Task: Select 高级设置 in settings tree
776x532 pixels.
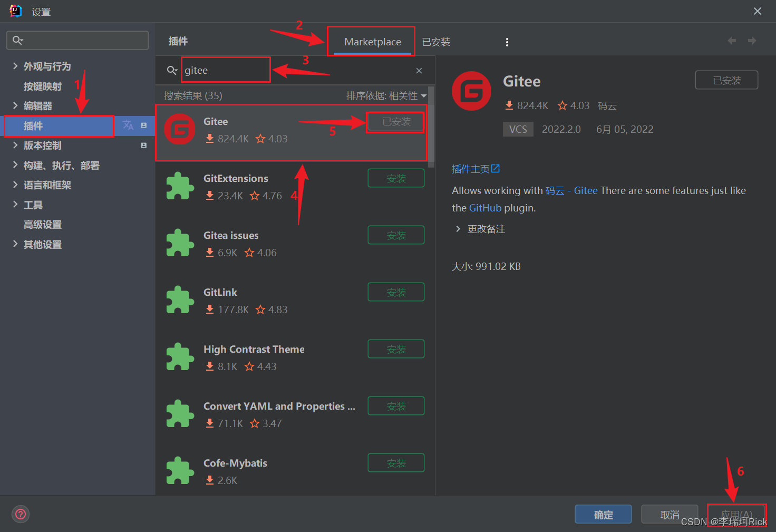Action: 43,225
